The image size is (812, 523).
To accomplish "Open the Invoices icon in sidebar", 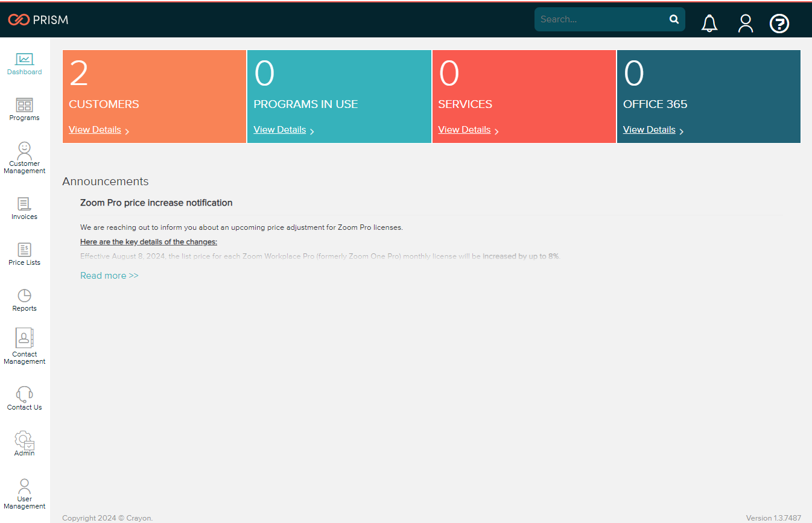I will tap(24, 204).
